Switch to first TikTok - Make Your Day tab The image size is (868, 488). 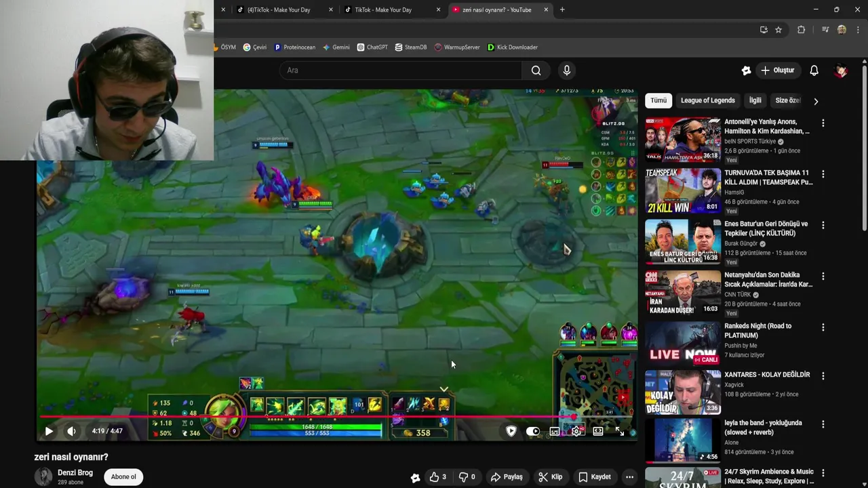[x=279, y=9]
